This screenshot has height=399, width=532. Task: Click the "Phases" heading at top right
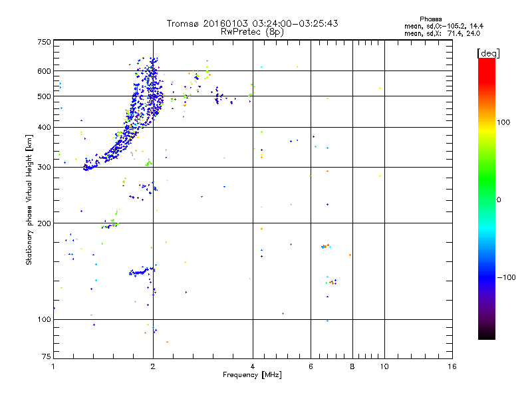coord(430,19)
